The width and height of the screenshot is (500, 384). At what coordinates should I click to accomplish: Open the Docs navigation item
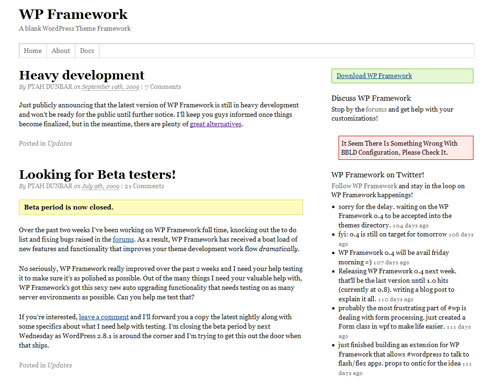[87, 51]
